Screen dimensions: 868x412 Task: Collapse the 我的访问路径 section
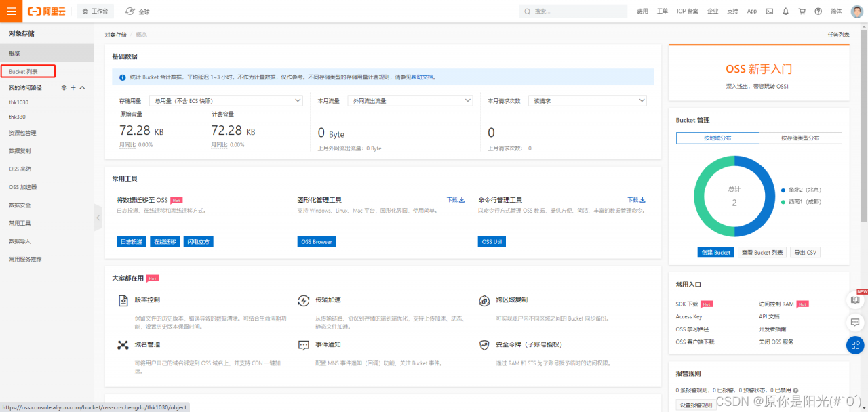coord(83,87)
